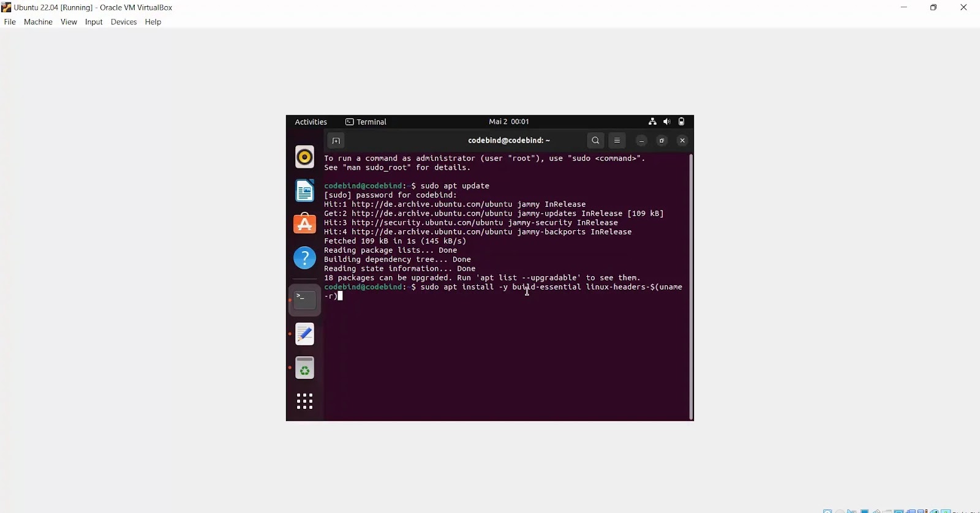Click the terminal vertical scrollbar
This screenshot has height=513, width=980.
coord(691,286)
